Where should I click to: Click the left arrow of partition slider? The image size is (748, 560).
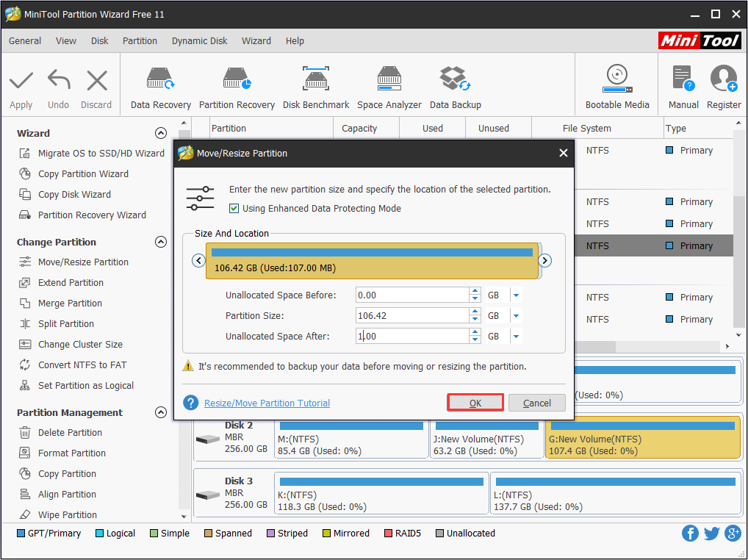(x=198, y=260)
